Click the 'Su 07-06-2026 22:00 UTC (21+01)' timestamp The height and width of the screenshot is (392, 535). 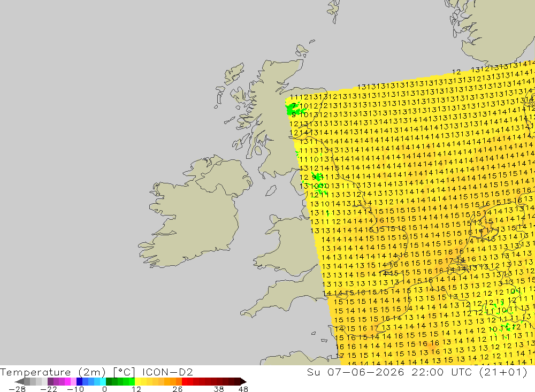point(417,372)
